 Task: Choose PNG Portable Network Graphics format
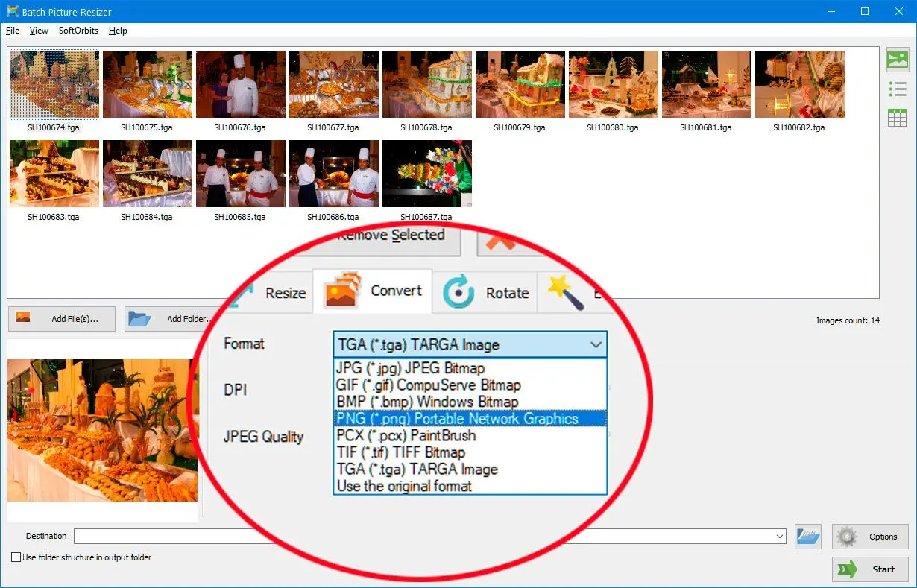[x=457, y=419]
